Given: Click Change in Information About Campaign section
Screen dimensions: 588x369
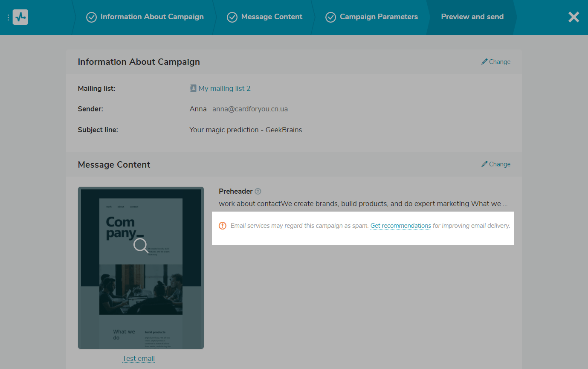Looking at the screenshot, I should 499,62.
